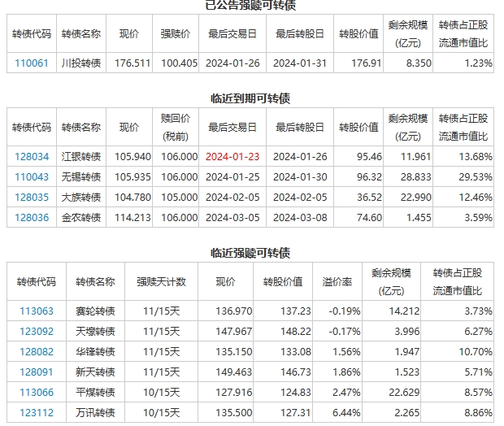This screenshot has width=504, height=426.
Task: Click last conversion date 2024-01-30
Action: point(300,177)
